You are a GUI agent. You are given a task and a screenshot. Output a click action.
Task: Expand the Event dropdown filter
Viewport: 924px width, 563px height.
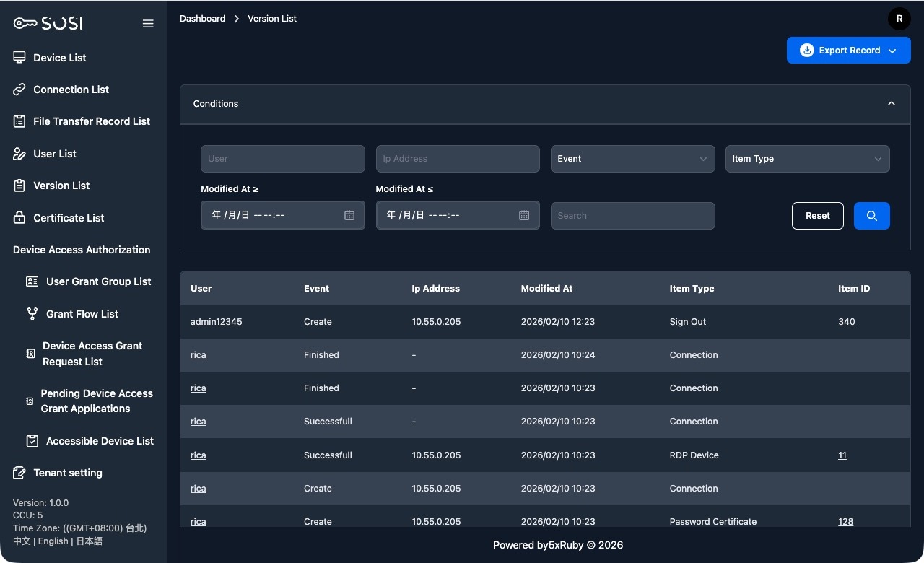pyautogui.click(x=632, y=159)
